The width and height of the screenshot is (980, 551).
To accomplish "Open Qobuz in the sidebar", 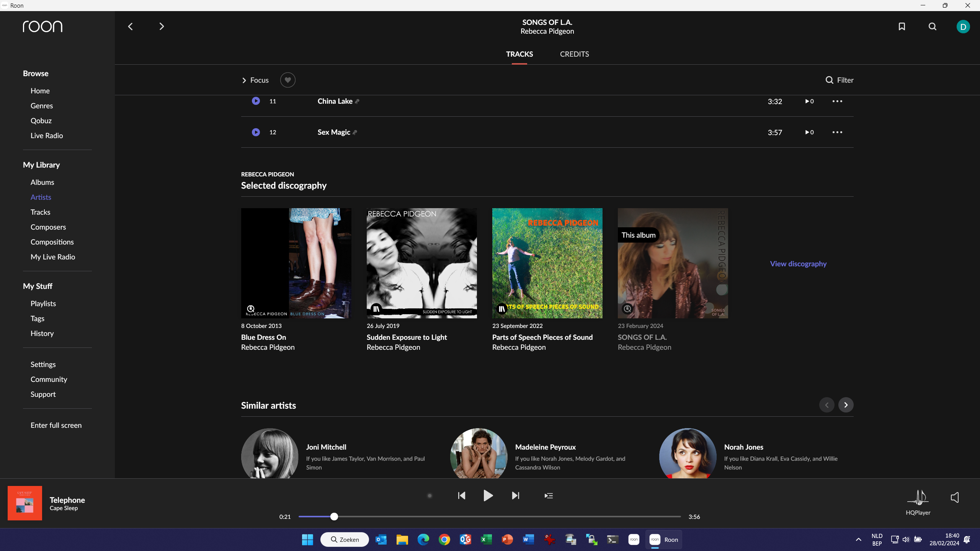I will pyautogui.click(x=41, y=121).
